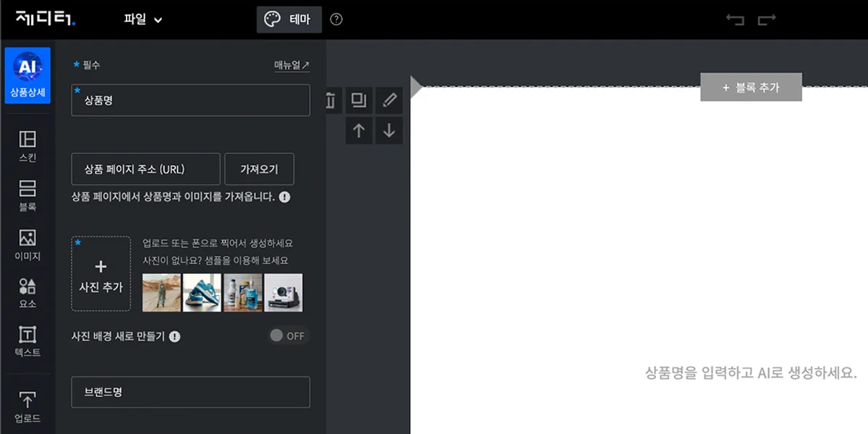Click the duplicate block icon

[x=359, y=101]
